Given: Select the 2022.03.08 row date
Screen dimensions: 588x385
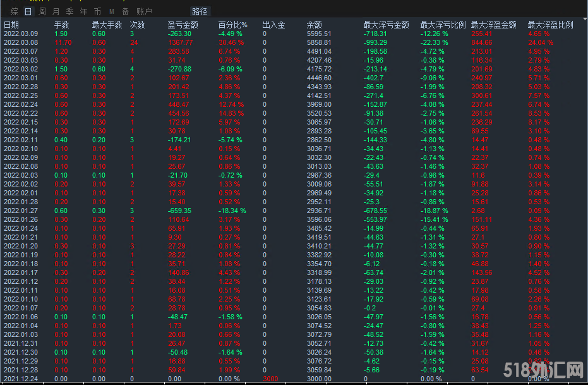Looking at the screenshot, I should click(21, 42).
